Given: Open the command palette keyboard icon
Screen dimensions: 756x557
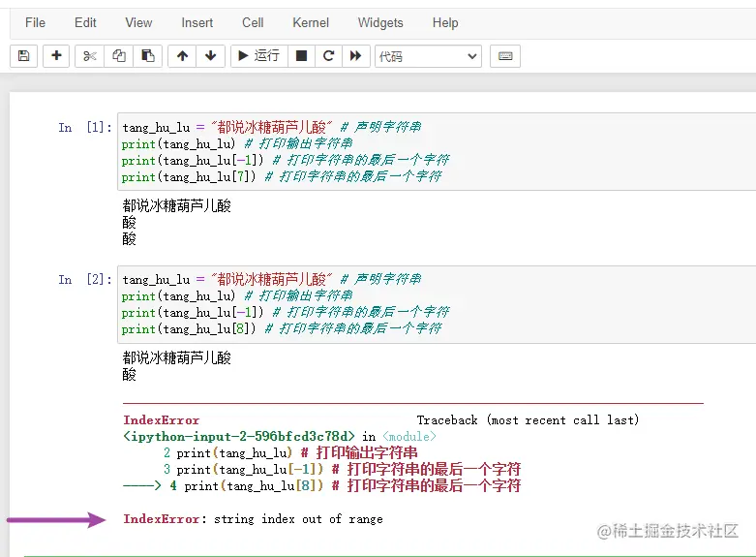Looking at the screenshot, I should click(x=505, y=56).
